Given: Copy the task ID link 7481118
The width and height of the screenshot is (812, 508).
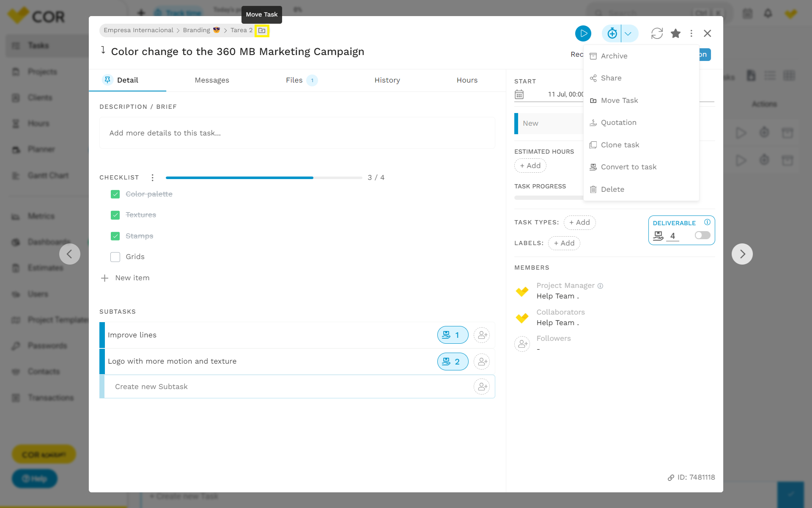Looking at the screenshot, I should pyautogui.click(x=691, y=477).
